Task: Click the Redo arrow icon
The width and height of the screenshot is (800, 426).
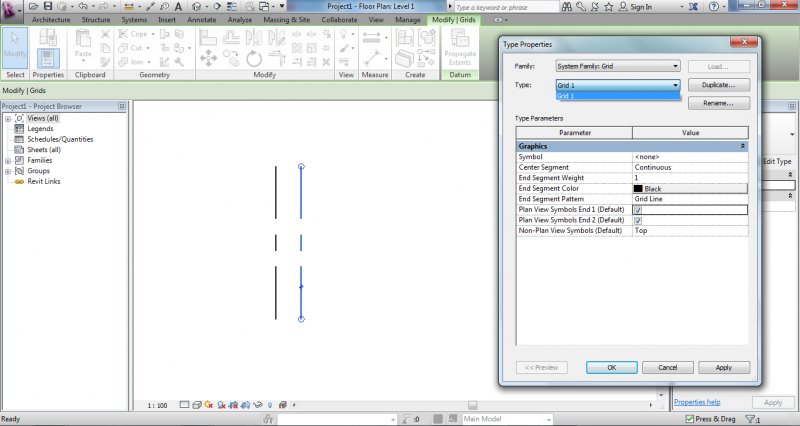Action: pos(105,7)
